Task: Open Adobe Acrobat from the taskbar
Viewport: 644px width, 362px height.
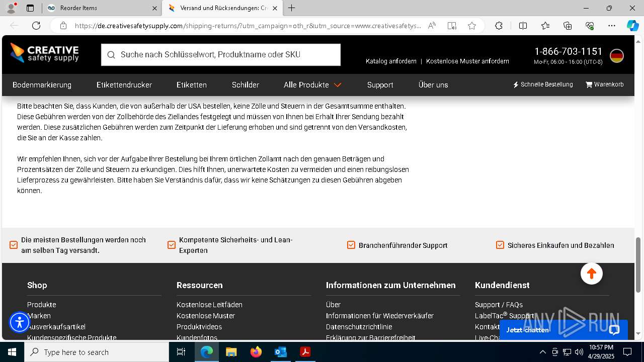Action: 305,352
